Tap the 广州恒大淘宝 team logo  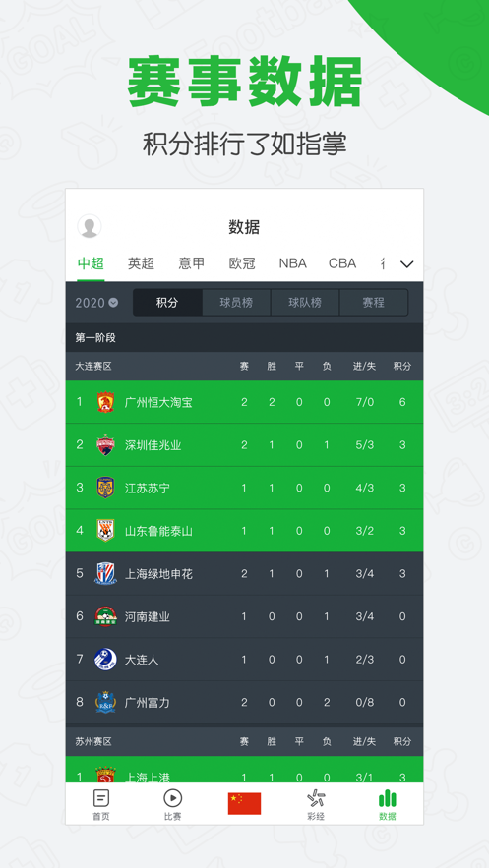(x=105, y=402)
